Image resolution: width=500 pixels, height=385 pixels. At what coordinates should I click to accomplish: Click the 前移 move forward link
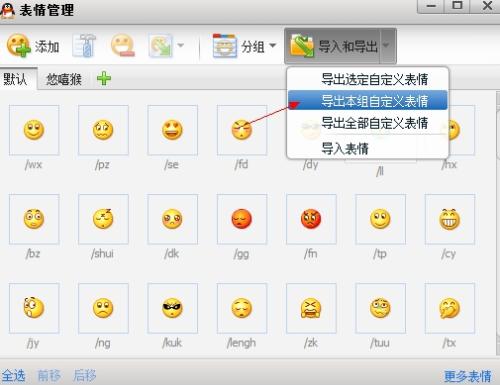(49, 376)
